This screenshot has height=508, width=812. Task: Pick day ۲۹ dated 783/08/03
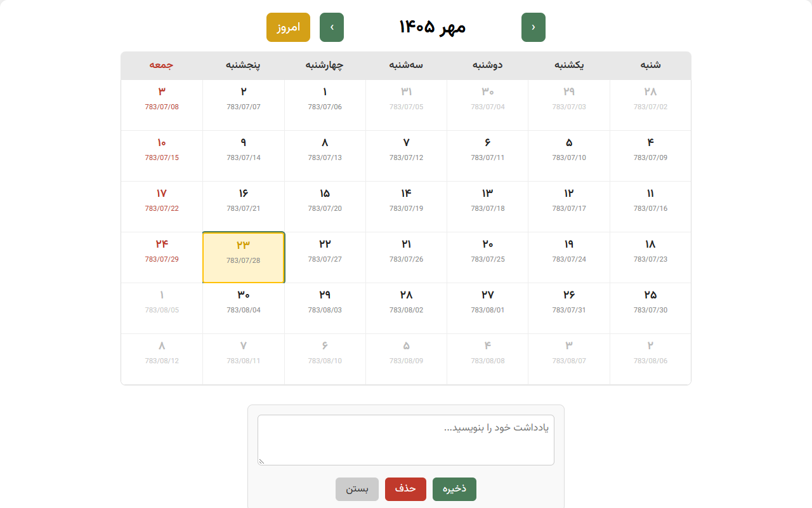tap(325, 309)
